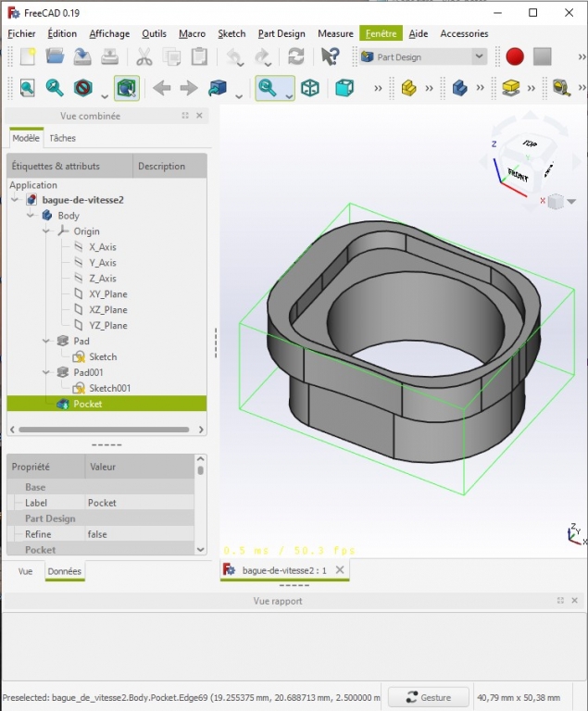Image resolution: width=588 pixels, height=711 pixels.
Task: Click the TOP face of navigation cube
Action: click(x=530, y=143)
